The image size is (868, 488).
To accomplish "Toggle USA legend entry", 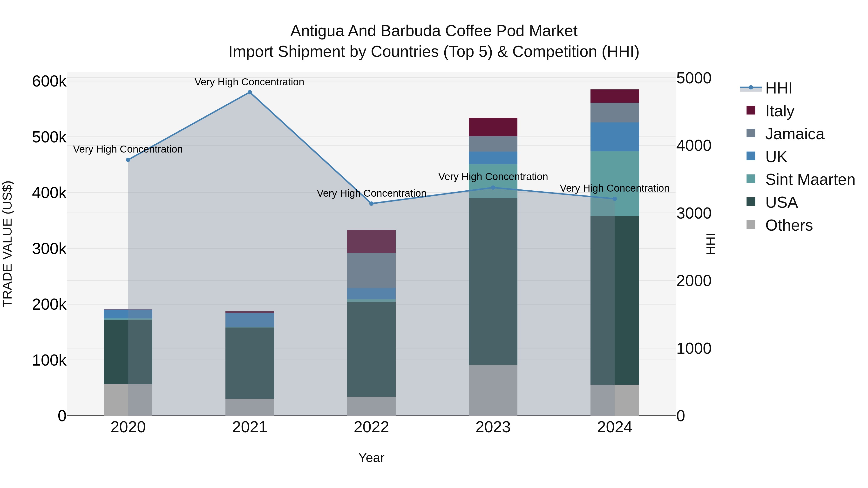I will tap(772, 202).
